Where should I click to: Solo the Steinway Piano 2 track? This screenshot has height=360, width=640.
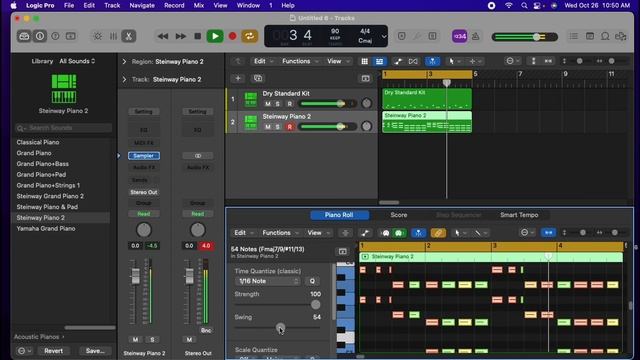[x=278, y=127]
